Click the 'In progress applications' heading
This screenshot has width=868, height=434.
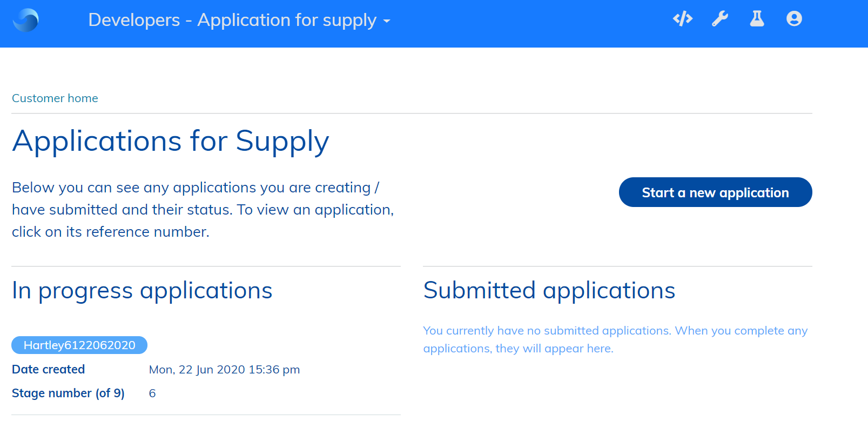(142, 291)
